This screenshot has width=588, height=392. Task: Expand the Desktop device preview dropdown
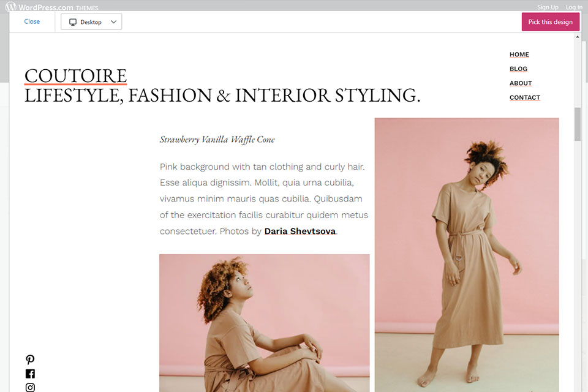[x=91, y=22]
